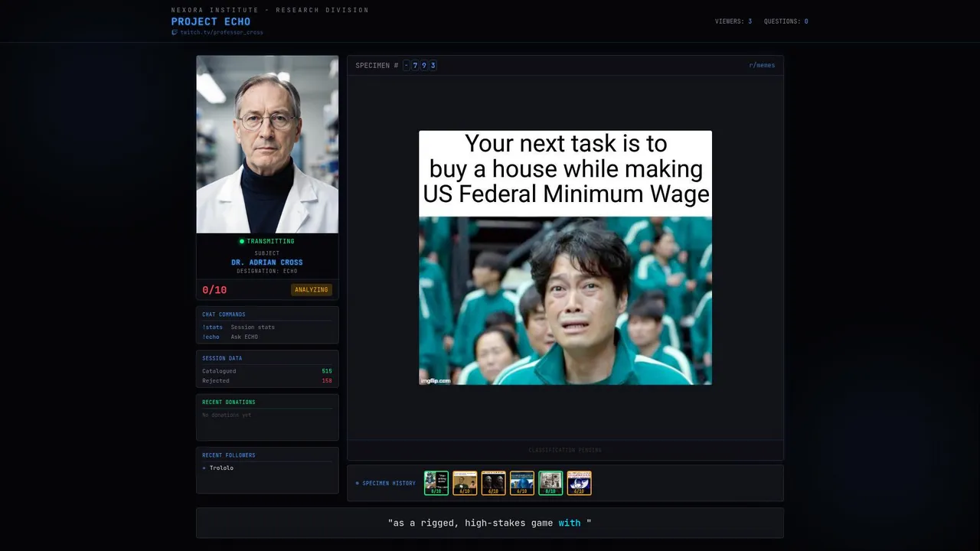Click the SPECIMEN # 793 number display
Screen dimensions: 980x551
396,65
